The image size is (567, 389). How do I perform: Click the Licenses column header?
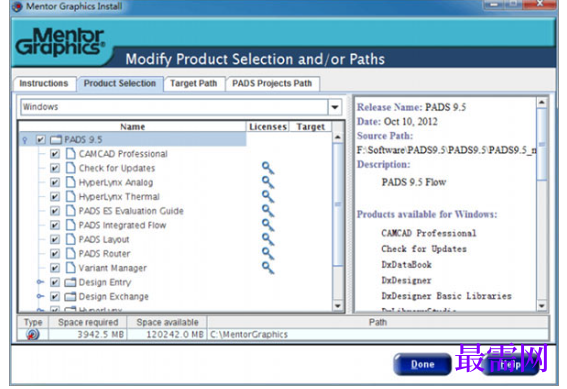click(268, 127)
